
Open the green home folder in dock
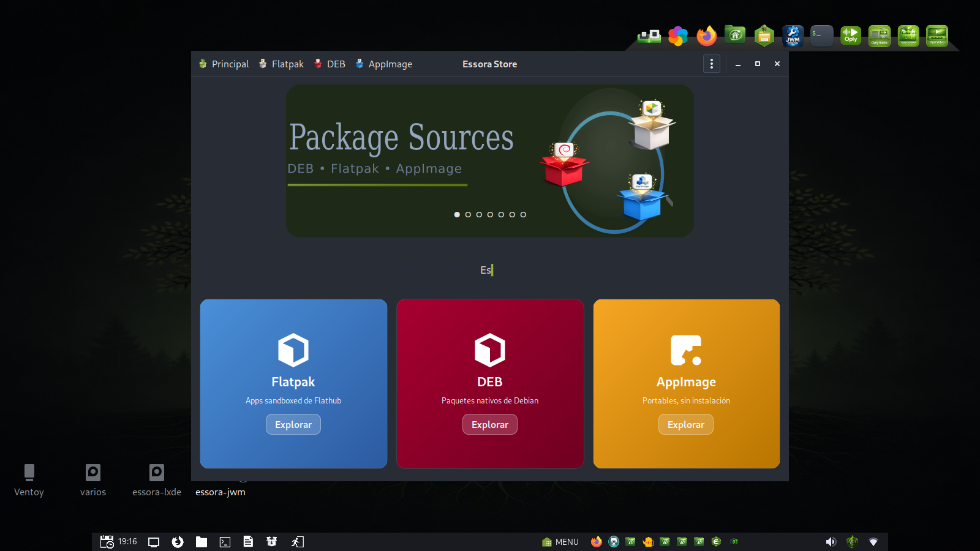[x=735, y=35]
